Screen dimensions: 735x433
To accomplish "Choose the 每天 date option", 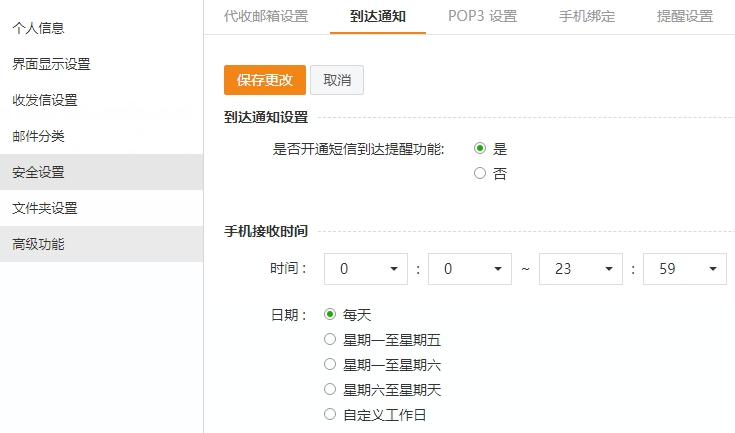I will [331, 314].
